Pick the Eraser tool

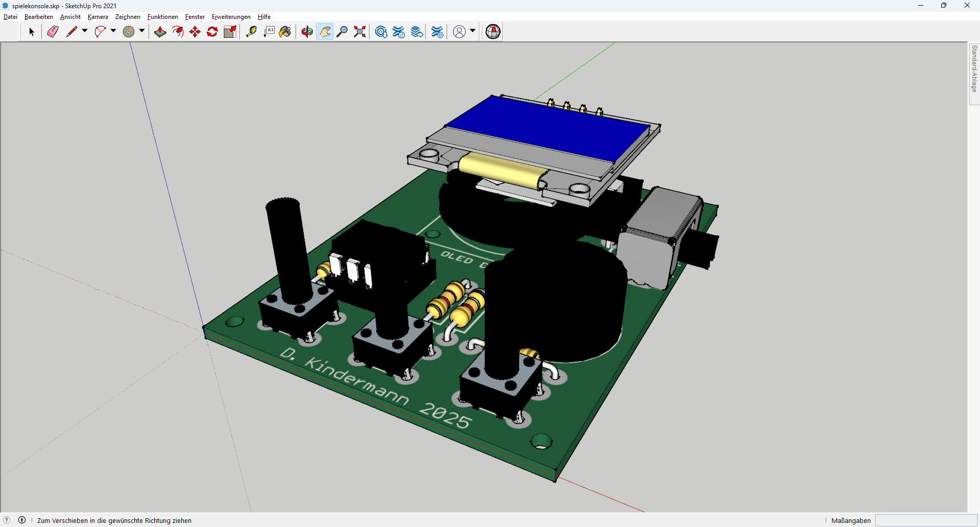pos(53,32)
